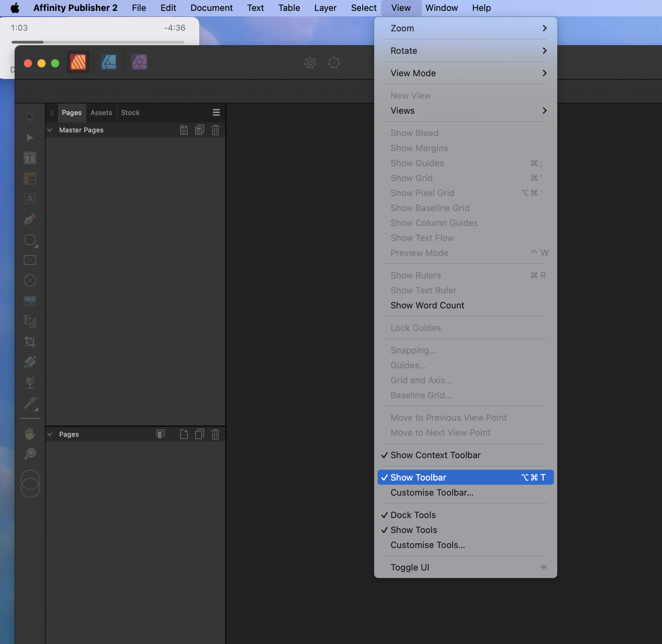Select the Rounded Rectangle shape tool

30,240
